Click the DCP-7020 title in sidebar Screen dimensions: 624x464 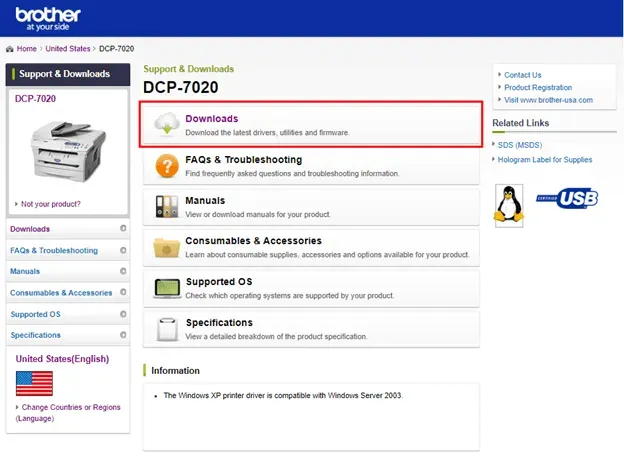point(35,99)
